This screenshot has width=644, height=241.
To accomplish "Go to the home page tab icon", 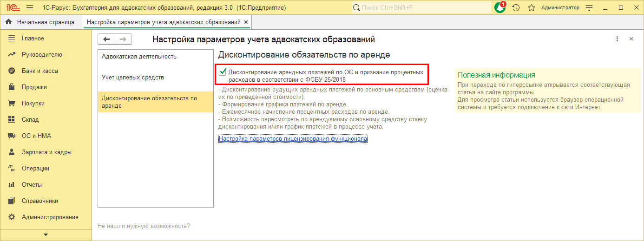I will [x=8, y=22].
